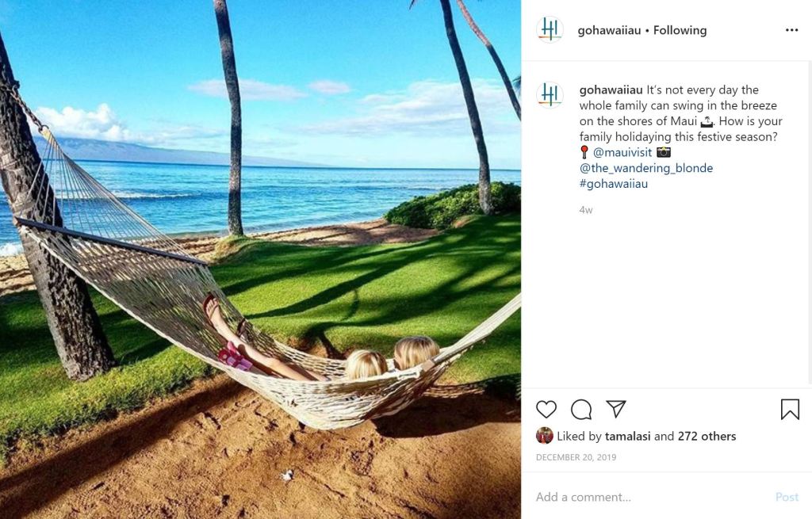The height and width of the screenshot is (519, 812).
Task: Toggle the Following status button
Action: click(680, 31)
